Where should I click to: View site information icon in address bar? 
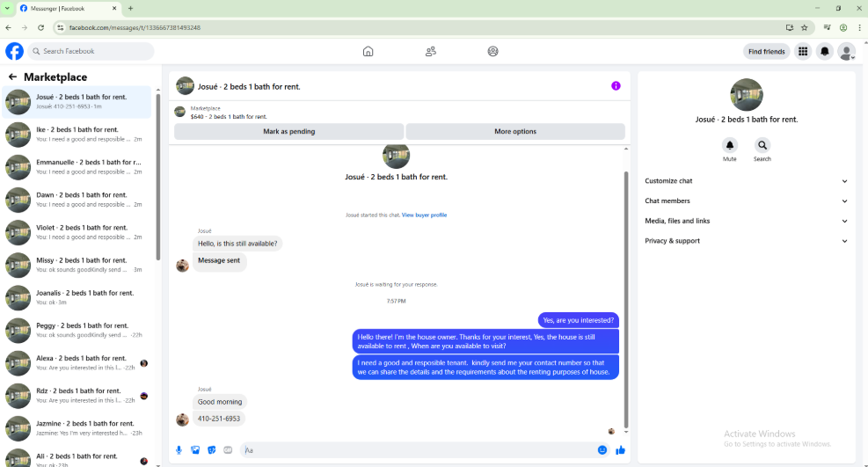tap(61, 27)
